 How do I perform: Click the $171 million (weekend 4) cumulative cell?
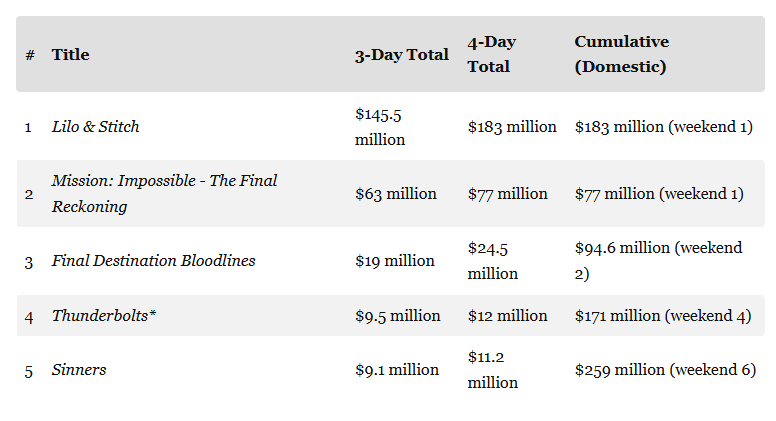point(663,316)
